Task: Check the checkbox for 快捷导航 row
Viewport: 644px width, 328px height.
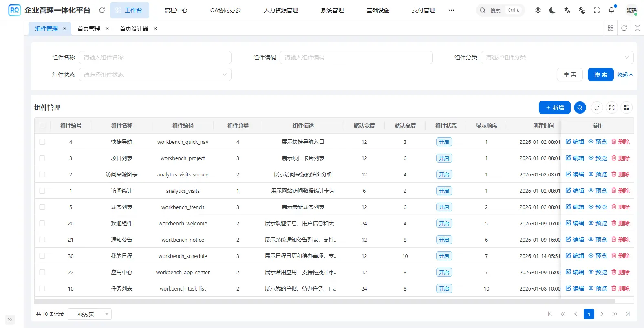Action: point(42,142)
